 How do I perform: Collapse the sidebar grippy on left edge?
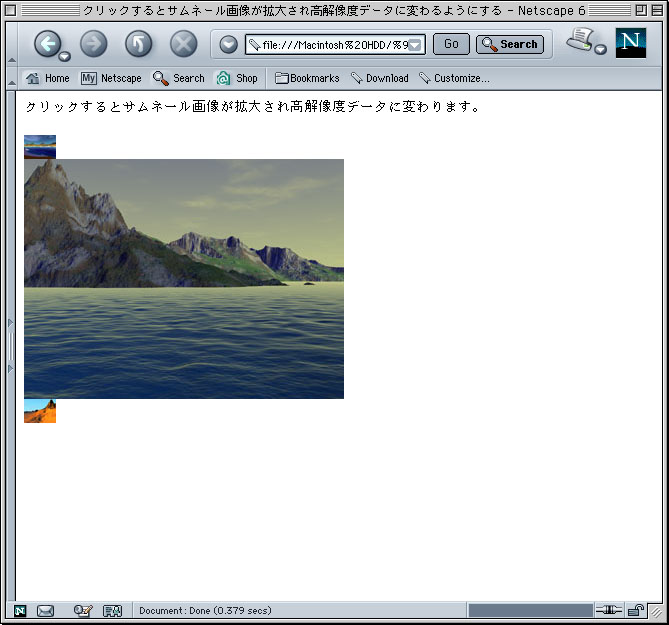pyautogui.click(x=11, y=345)
